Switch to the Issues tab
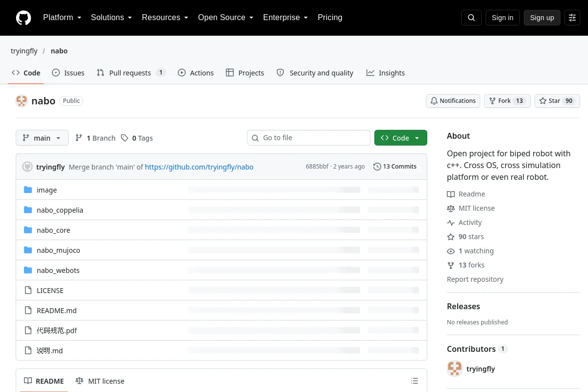588x392 pixels. pos(68,73)
